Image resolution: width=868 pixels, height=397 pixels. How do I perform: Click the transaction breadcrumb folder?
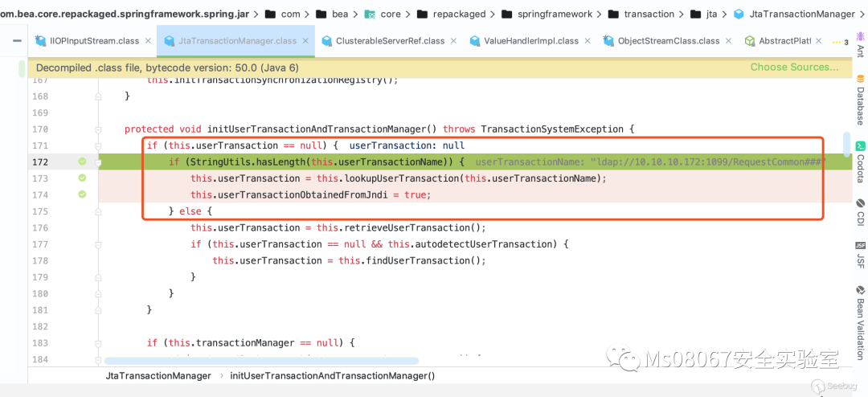tap(641, 14)
